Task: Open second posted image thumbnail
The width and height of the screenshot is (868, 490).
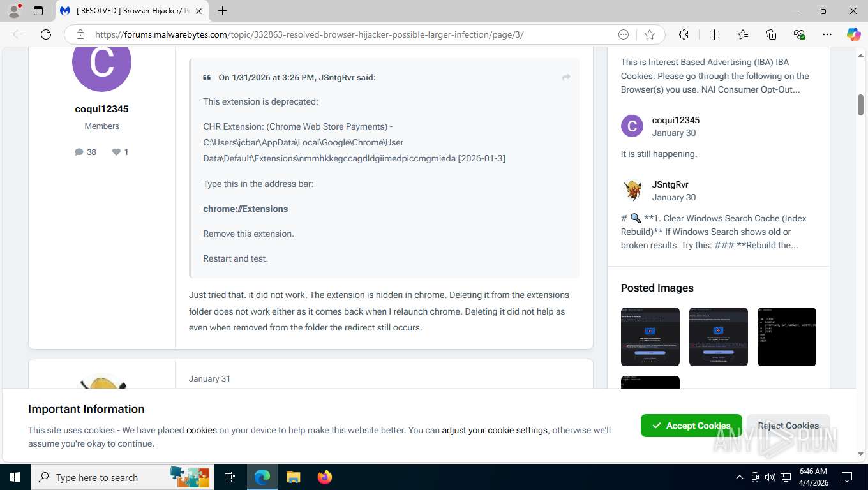Action: click(719, 337)
